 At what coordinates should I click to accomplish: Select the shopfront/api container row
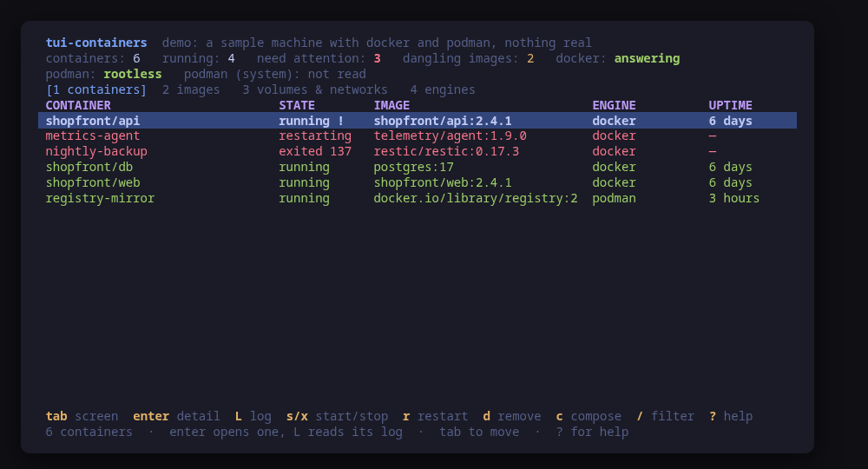[x=418, y=121]
